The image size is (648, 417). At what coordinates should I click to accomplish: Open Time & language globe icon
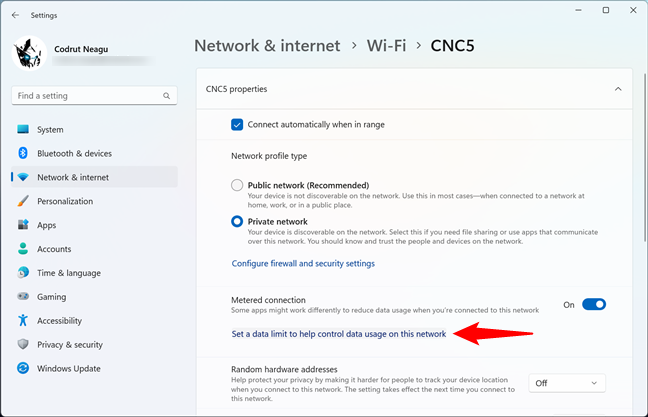[23, 273]
